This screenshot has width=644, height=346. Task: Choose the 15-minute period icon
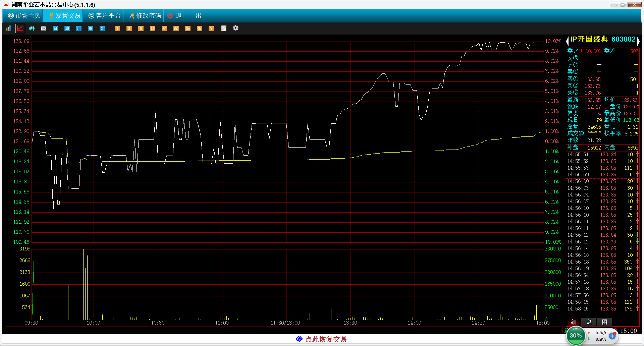pyautogui.click(x=153, y=28)
